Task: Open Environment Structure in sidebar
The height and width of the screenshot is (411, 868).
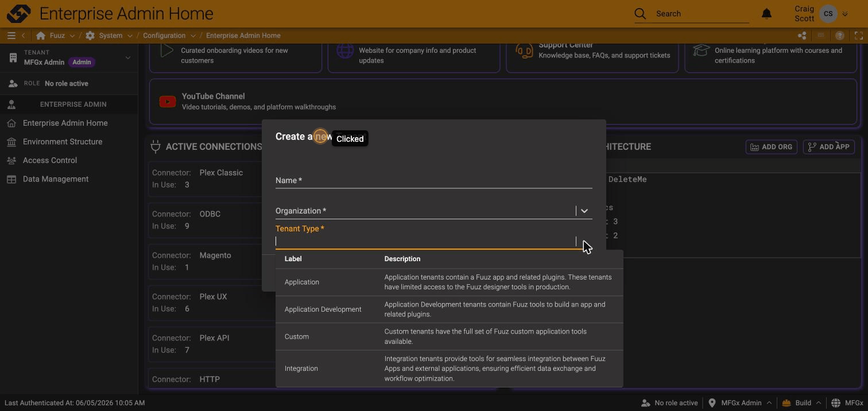Action: pos(63,142)
